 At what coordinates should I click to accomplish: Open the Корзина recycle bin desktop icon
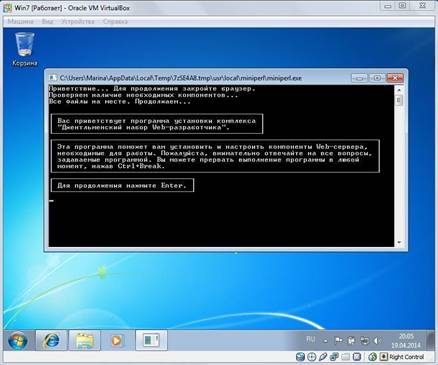pos(25,49)
